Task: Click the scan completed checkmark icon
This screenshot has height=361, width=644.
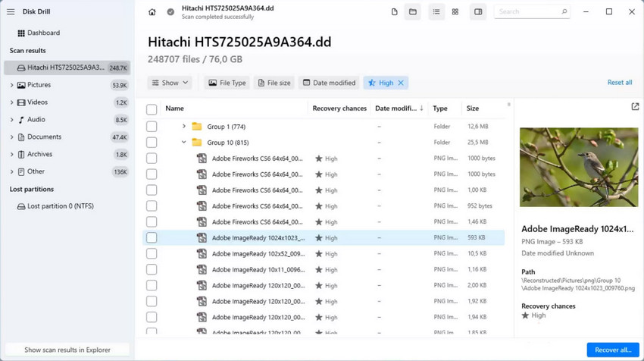Action: [170, 12]
